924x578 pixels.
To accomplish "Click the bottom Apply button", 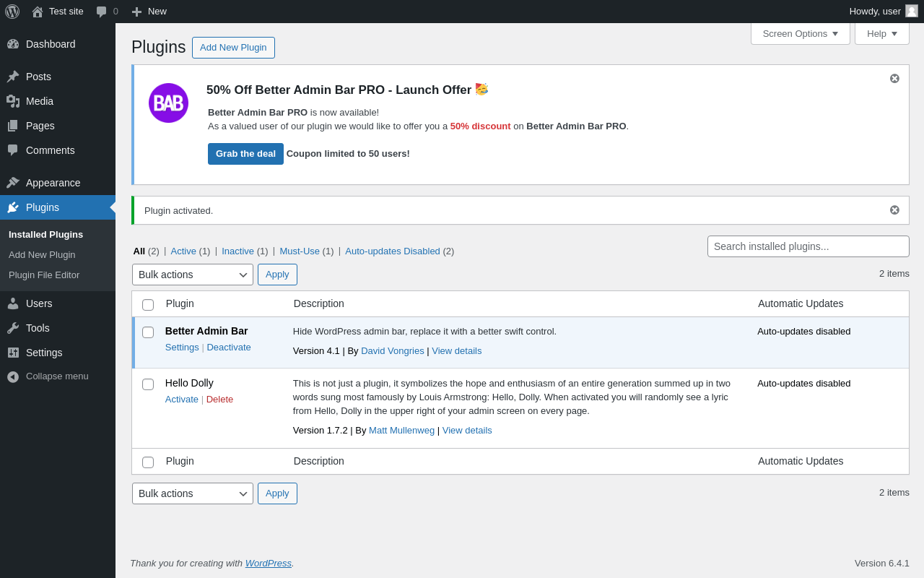I will [x=277, y=493].
